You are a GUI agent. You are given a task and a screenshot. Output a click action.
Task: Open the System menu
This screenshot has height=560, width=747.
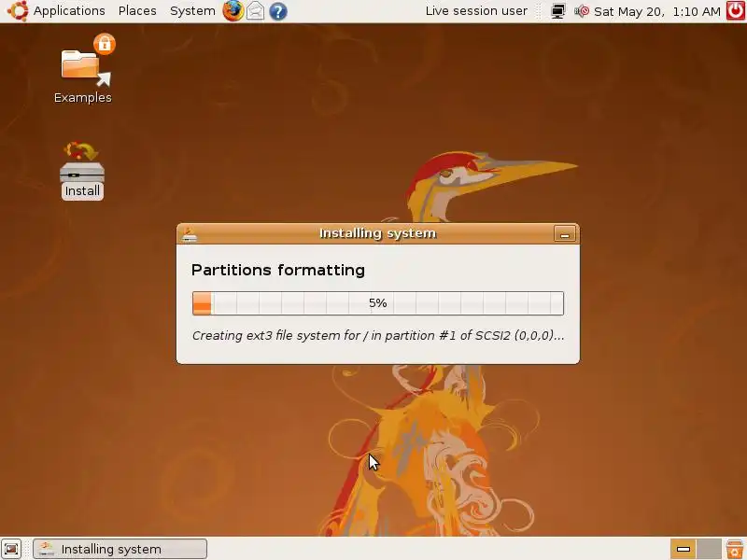(192, 11)
